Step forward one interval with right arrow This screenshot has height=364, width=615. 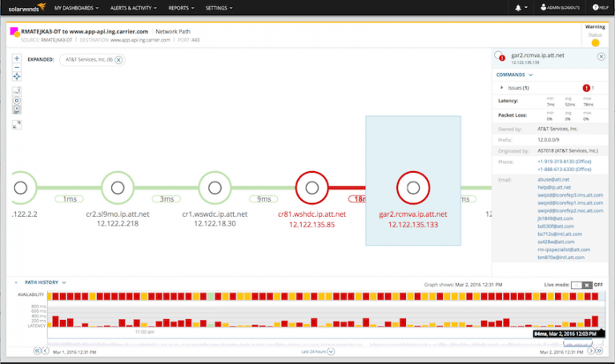[x=591, y=350]
